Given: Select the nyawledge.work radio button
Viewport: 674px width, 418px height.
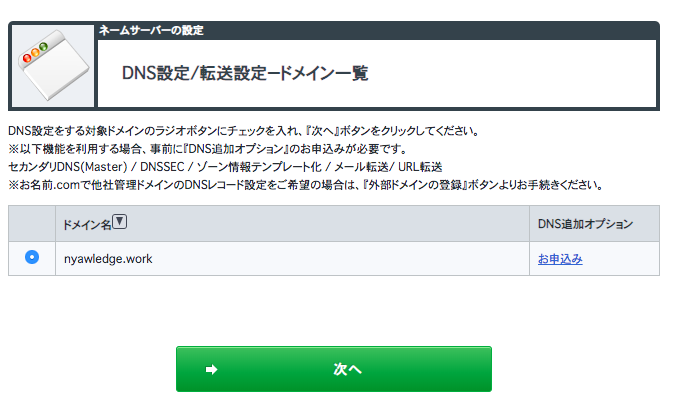Looking at the screenshot, I should tap(32, 257).
